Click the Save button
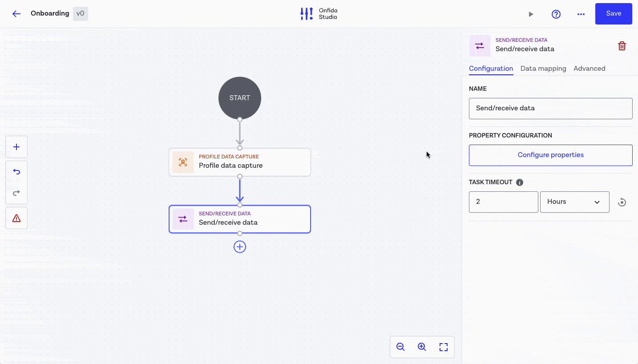Screen dimensions: 638x364 coord(614,14)
